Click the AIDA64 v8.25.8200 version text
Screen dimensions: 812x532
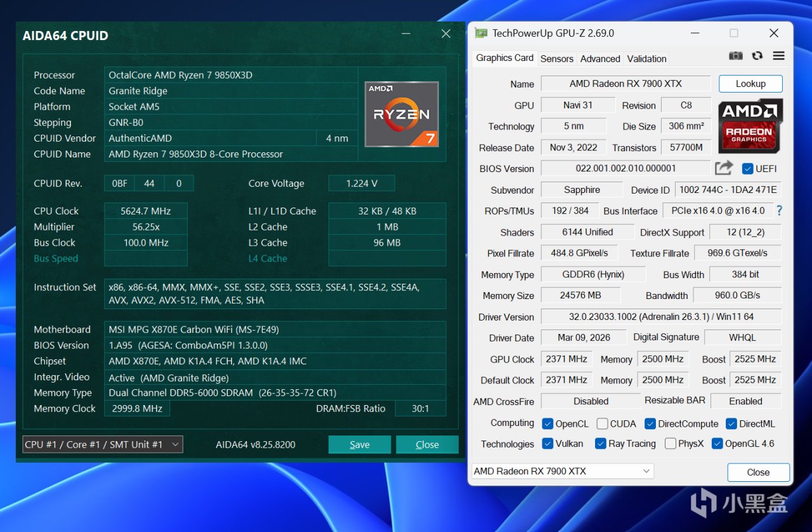click(x=256, y=444)
